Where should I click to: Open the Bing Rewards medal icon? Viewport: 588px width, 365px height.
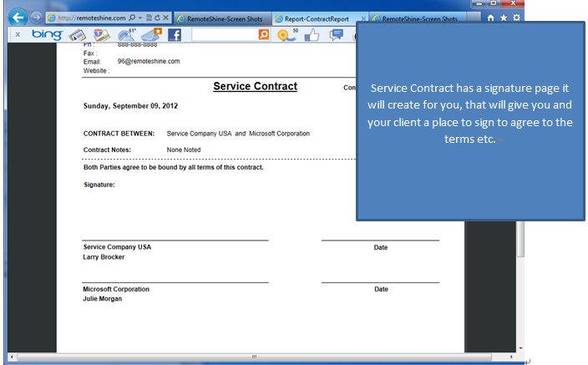[x=286, y=35]
